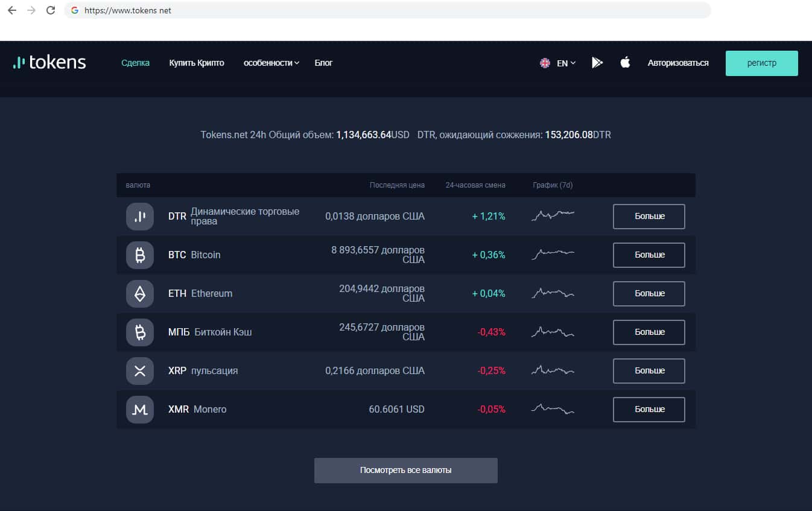Open the Сделка navigation item
The height and width of the screenshot is (511, 812).
pos(135,63)
